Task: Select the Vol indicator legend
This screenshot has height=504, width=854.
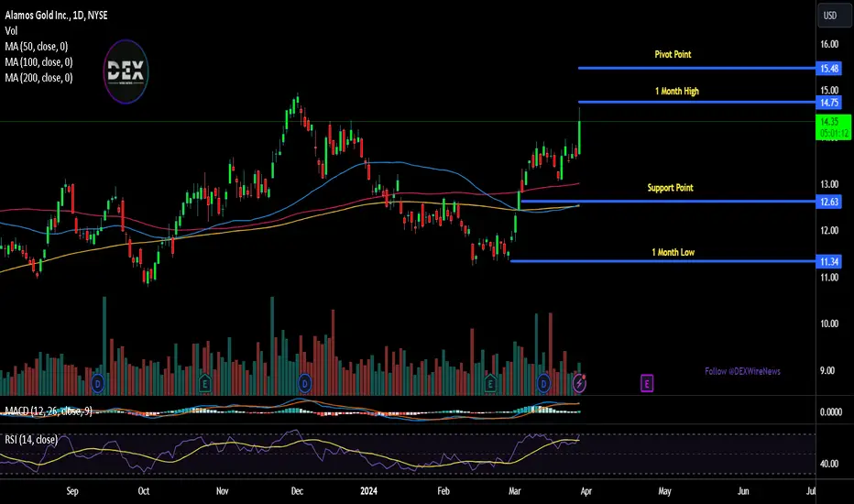Action: (11, 31)
